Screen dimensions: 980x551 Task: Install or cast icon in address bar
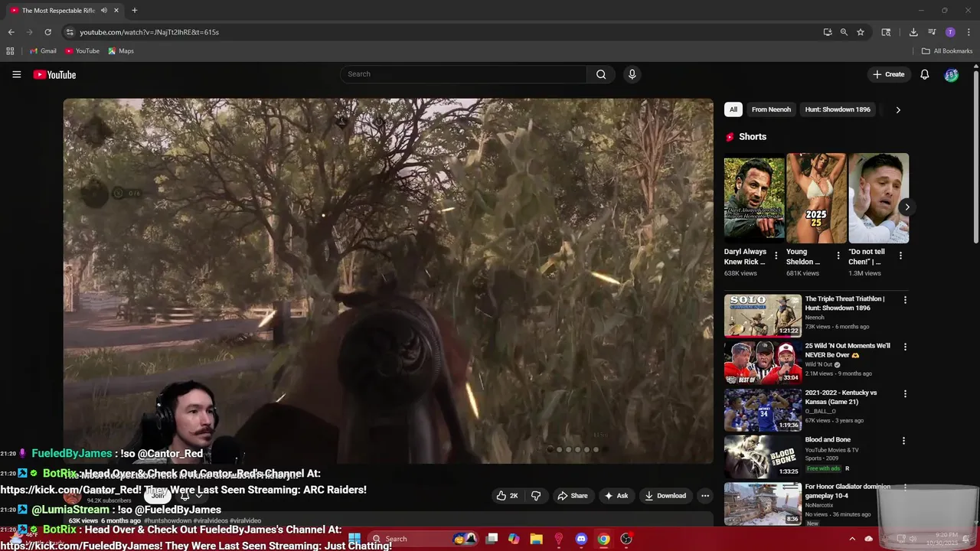coord(828,32)
